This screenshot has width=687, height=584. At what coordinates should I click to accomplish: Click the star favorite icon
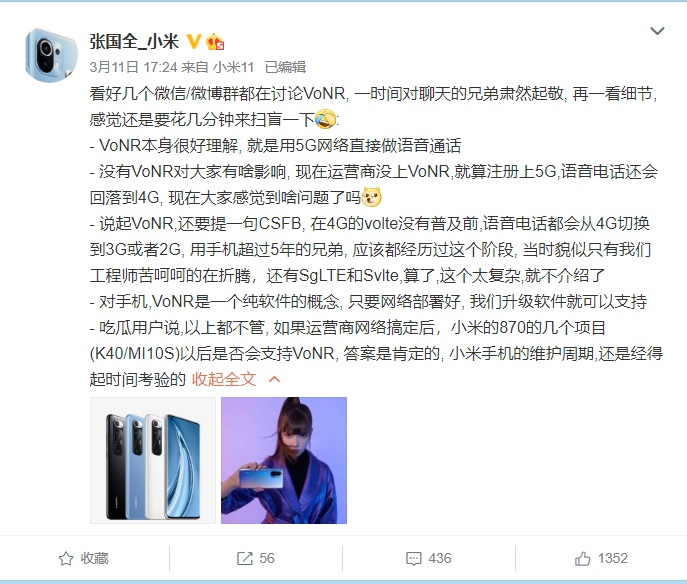click(x=66, y=558)
